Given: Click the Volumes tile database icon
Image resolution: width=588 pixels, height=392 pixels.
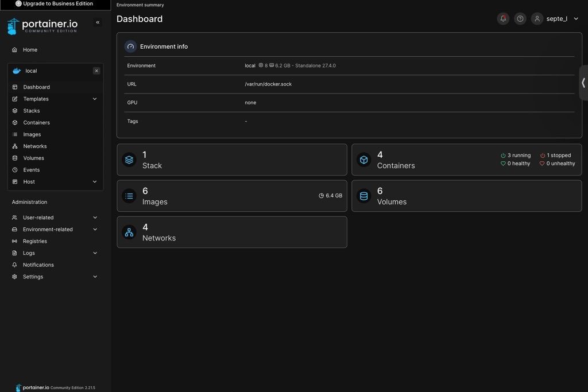Looking at the screenshot, I should click(x=363, y=196).
